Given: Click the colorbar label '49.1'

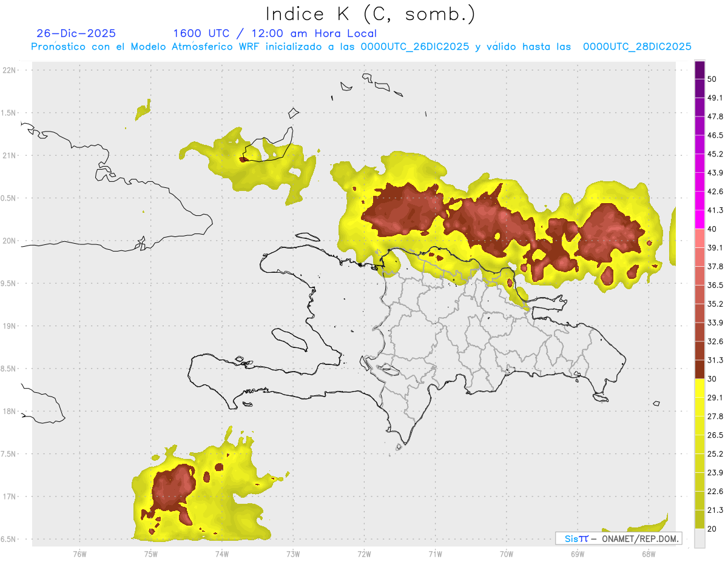Looking at the screenshot, I should tap(716, 98).
